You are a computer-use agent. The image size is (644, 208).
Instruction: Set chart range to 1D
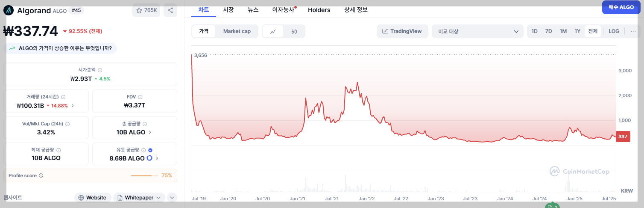534,31
